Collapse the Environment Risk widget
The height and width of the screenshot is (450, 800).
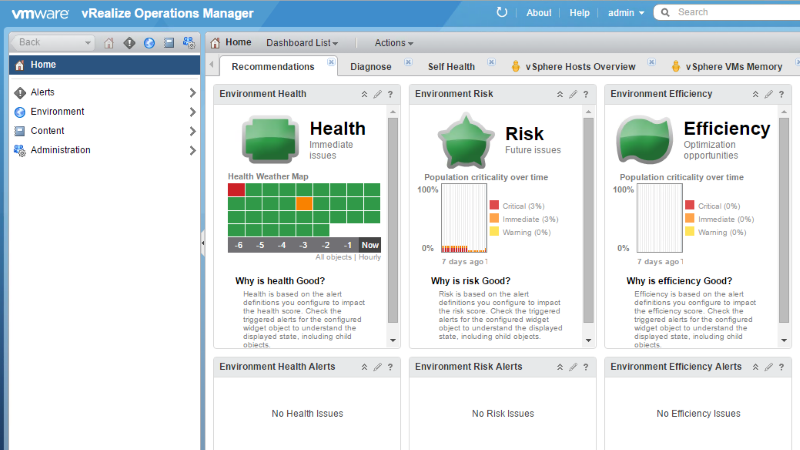click(x=560, y=94)
